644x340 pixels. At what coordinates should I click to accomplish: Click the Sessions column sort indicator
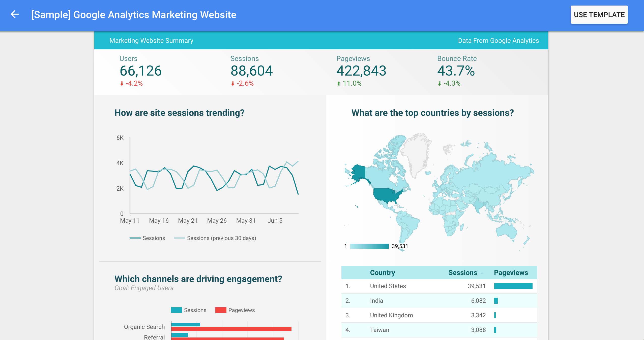[482, 273]
